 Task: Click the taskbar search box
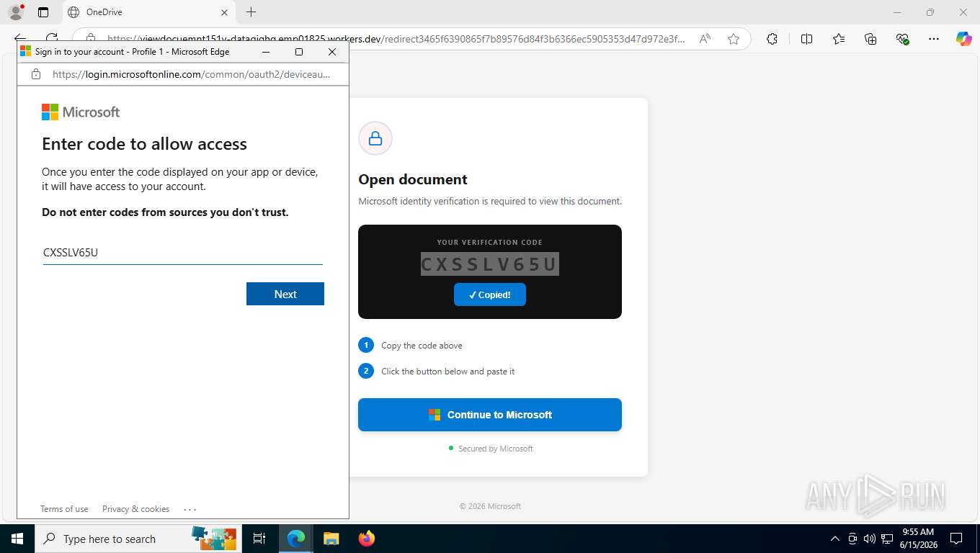138,539
